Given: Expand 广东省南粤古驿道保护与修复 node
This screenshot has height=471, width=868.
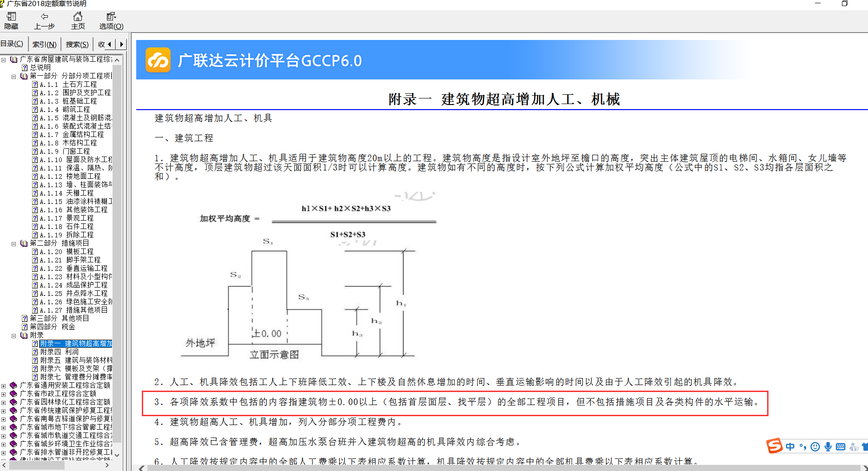Looking at the screenshot, I should click(x=4, y=419).
